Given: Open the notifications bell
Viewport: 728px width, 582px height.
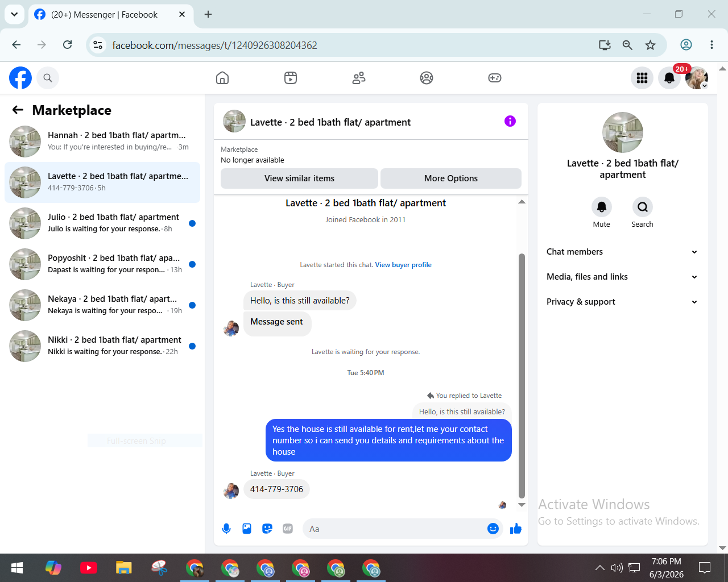Looking at the screenshot, I should click(x=669, y=78).
